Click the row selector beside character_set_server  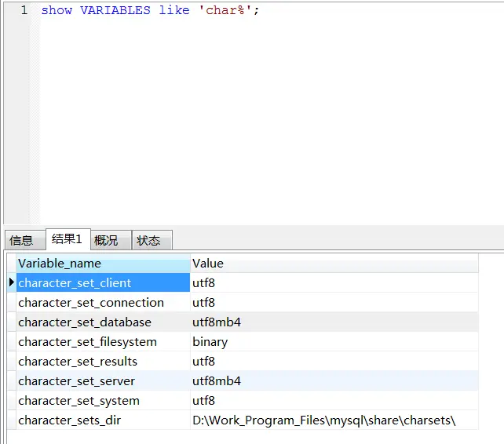12,380
